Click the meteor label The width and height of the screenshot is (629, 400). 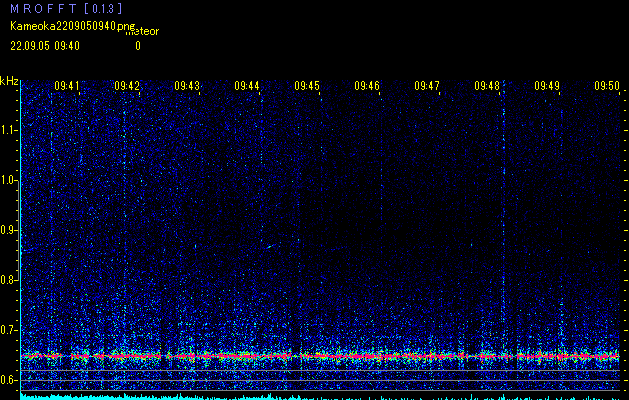(142, 32)
